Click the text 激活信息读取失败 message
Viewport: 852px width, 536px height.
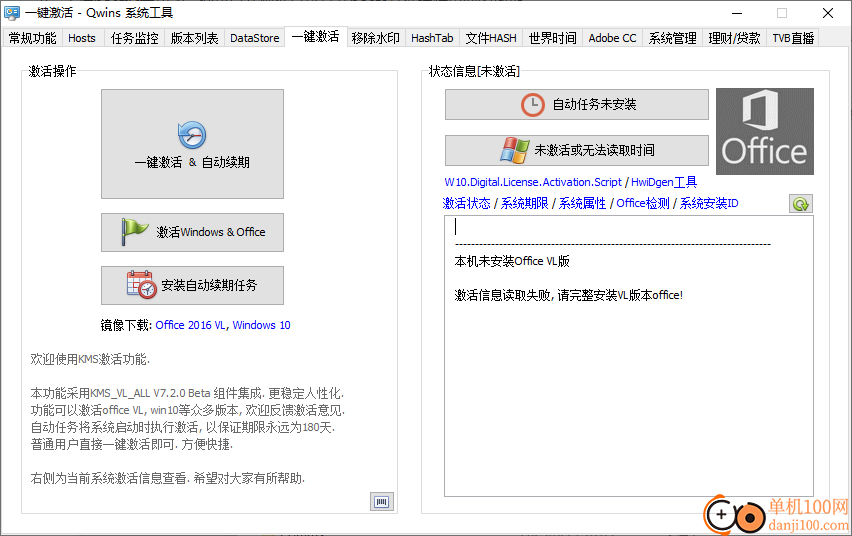click(568, 295)
